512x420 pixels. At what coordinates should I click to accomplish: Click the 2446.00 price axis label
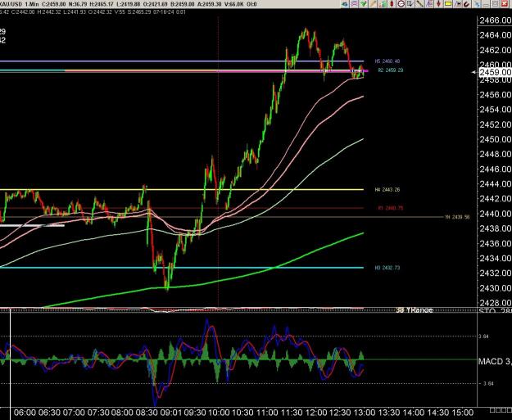coord(495,169)
